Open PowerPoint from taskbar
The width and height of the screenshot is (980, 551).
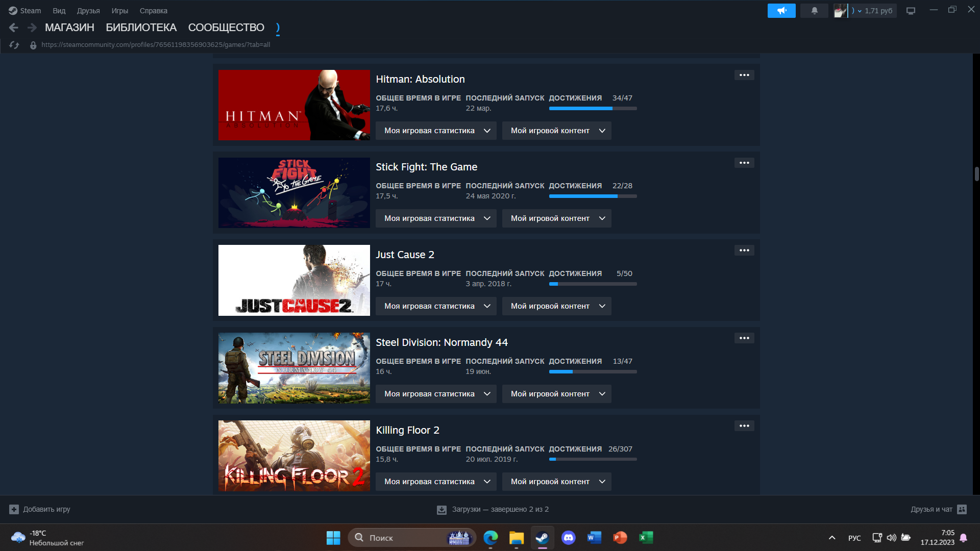click(620, 538)
